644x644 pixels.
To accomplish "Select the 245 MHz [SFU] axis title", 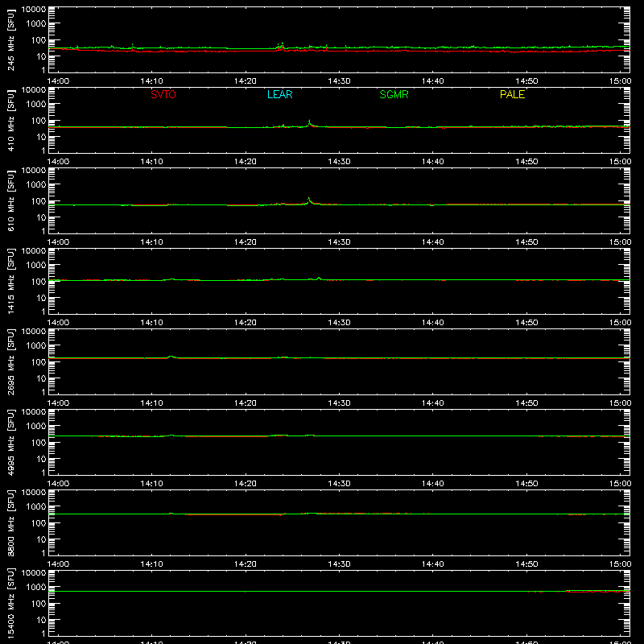I will (11, 39).
